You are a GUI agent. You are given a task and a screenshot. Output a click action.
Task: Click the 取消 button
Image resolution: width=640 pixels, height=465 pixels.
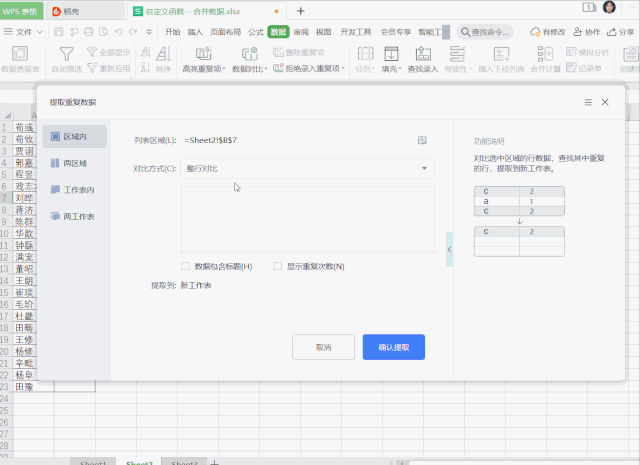point(323,347)
